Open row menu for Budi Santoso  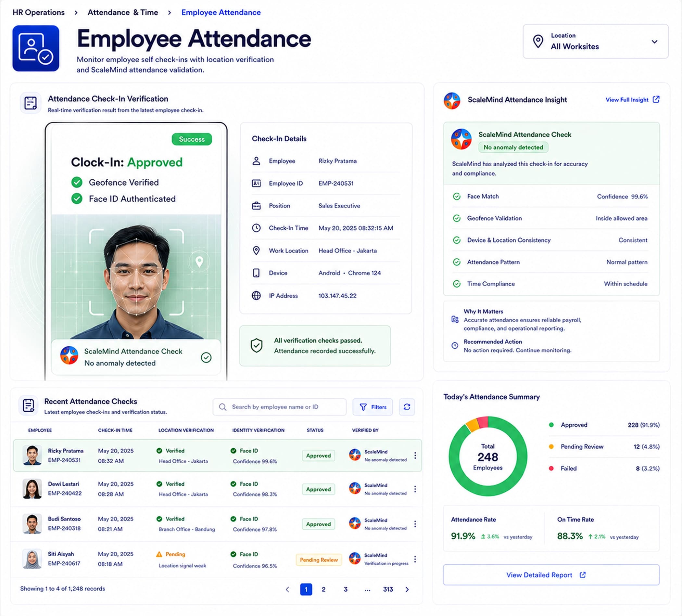[415, 524]
